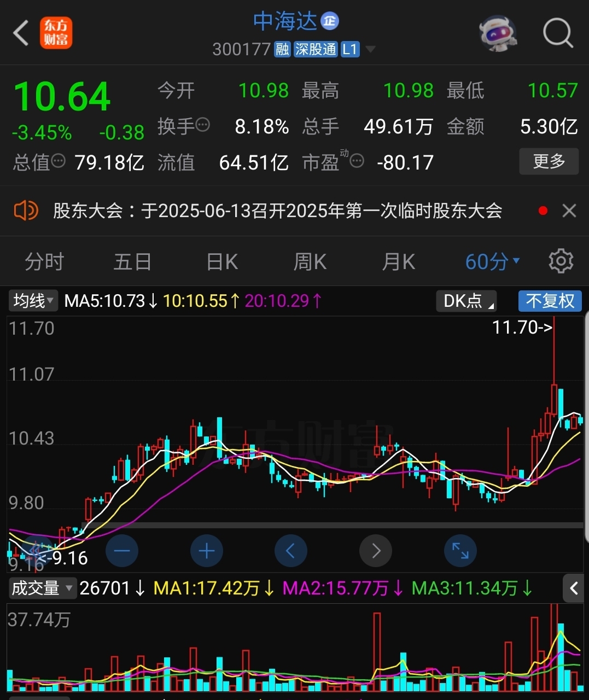Switch to the 日K tab
The height and width of the screenshot is (700, 589).
click(222, 262)
